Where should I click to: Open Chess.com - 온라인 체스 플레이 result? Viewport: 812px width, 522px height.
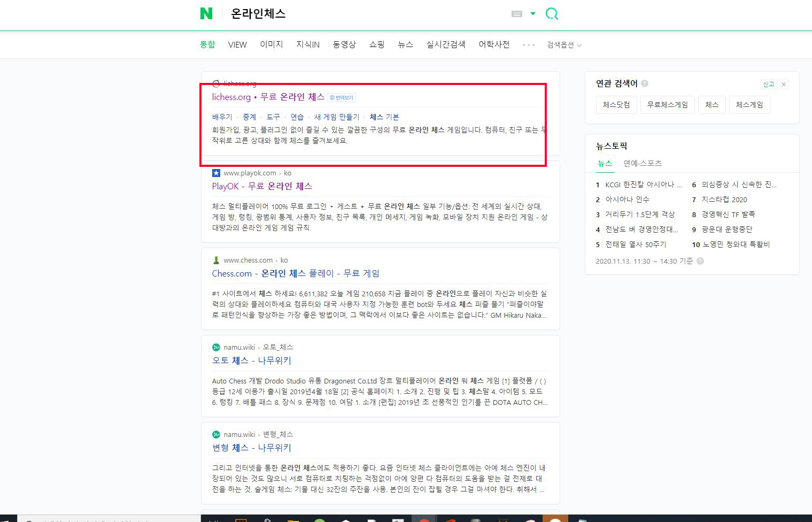[296, 273]
